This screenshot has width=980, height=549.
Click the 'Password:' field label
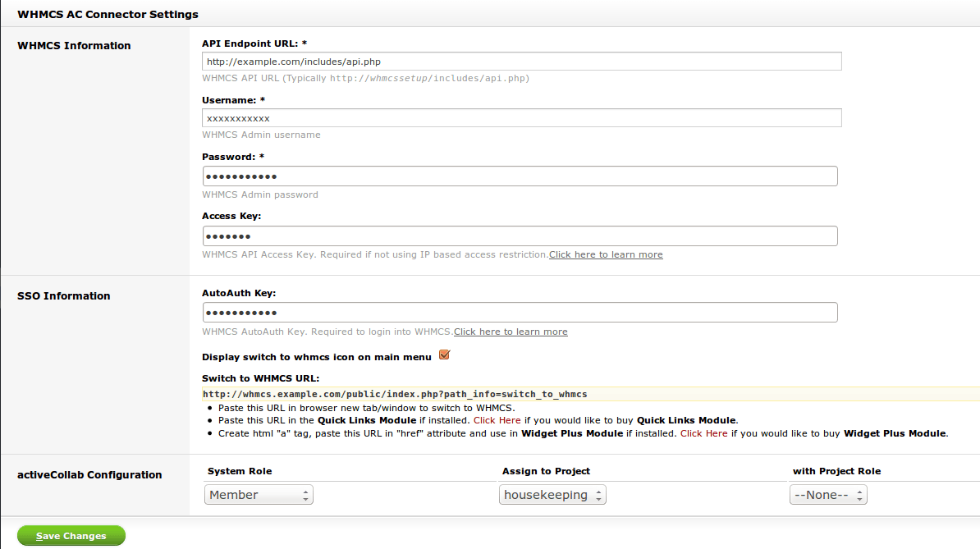[233, 157]
